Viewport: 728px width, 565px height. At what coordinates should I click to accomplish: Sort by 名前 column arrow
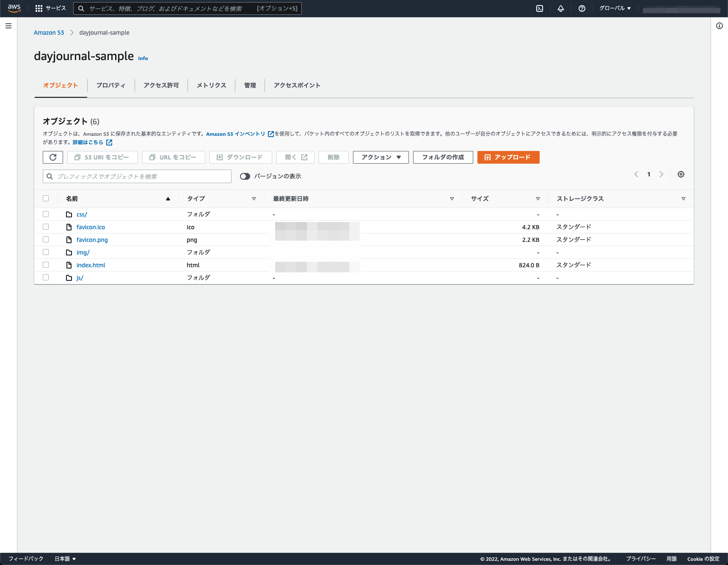(168, 199)
